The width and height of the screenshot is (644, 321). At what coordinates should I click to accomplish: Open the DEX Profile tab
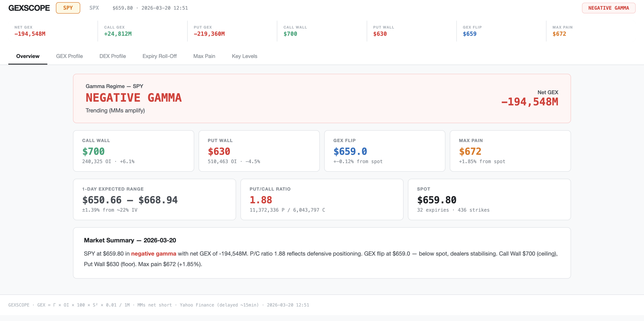[x=112, y=56]
